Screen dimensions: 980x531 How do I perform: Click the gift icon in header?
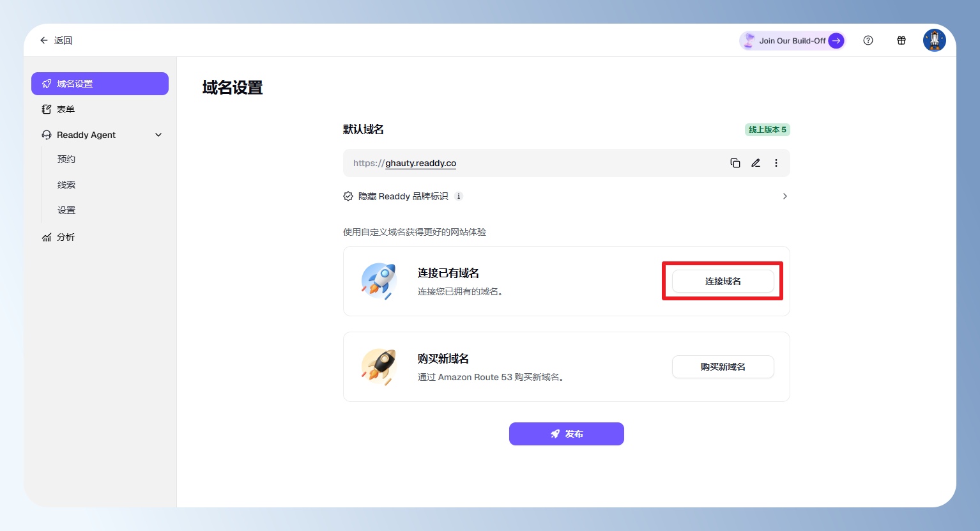tap(901, 40)
